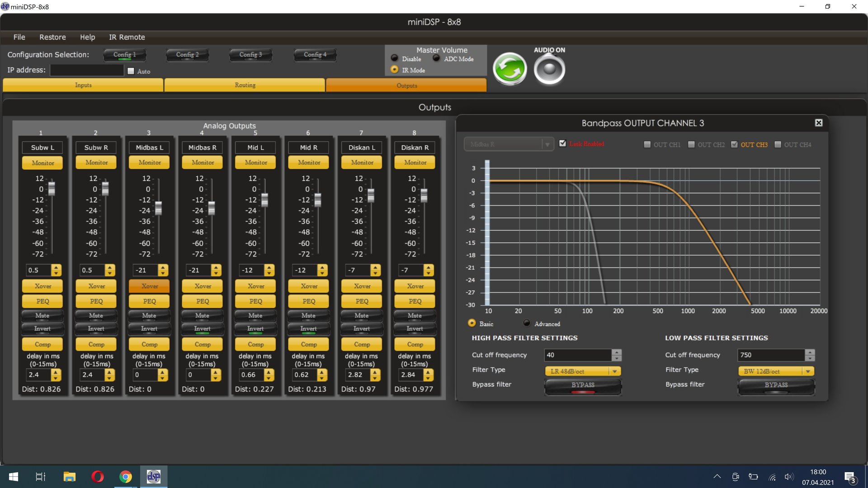Open the system volume tray icon
The image size is (868, 488).
point(789,477)
